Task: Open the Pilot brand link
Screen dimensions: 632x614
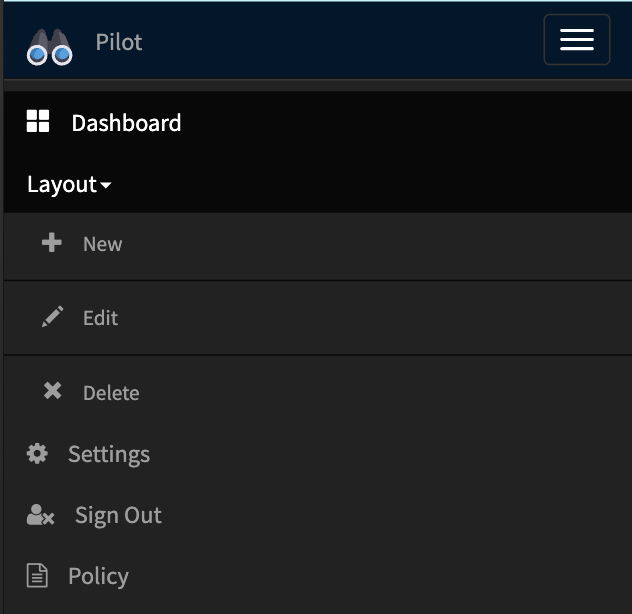Action: (x=118, y=42)
